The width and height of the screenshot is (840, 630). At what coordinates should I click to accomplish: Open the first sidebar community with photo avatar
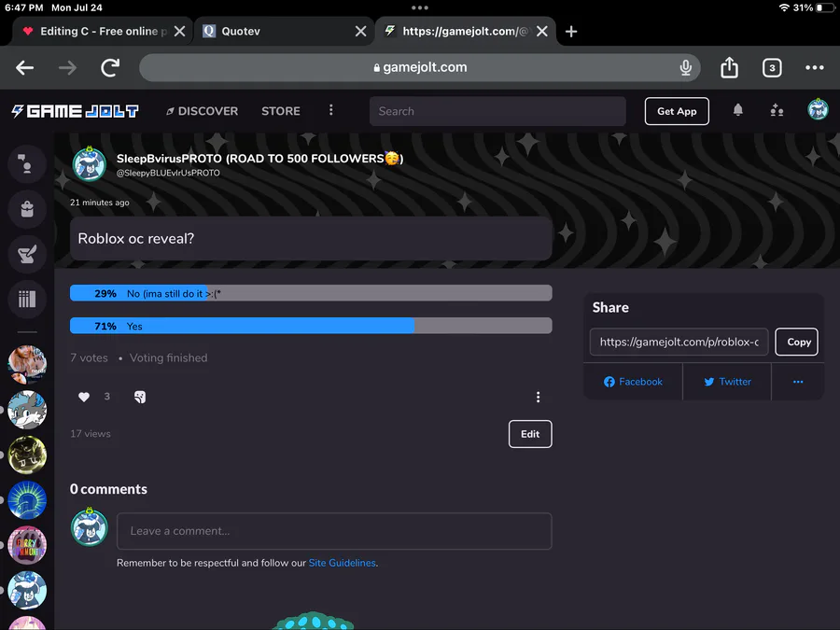click(27, 365)
